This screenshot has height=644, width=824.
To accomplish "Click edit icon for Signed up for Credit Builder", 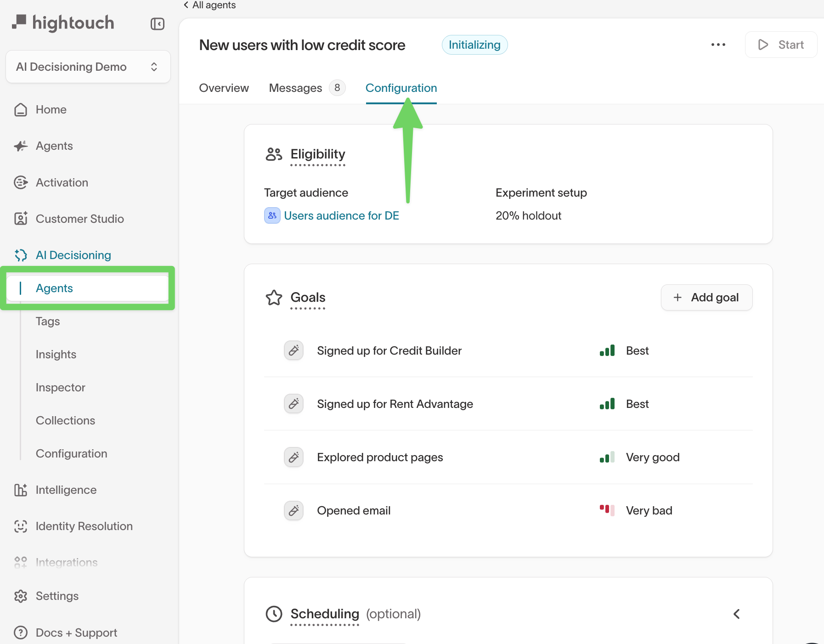I will click(293, 351).
